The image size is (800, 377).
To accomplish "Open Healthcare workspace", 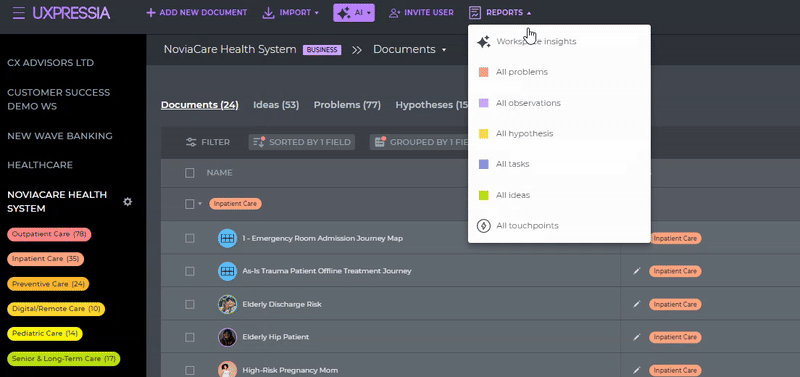I will click(x=40, y=165).
